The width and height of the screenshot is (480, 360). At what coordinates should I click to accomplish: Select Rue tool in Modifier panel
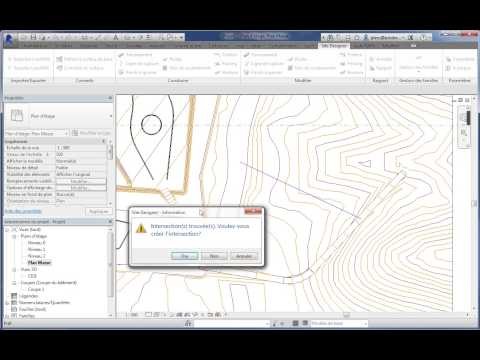click(x=298, y=59)
